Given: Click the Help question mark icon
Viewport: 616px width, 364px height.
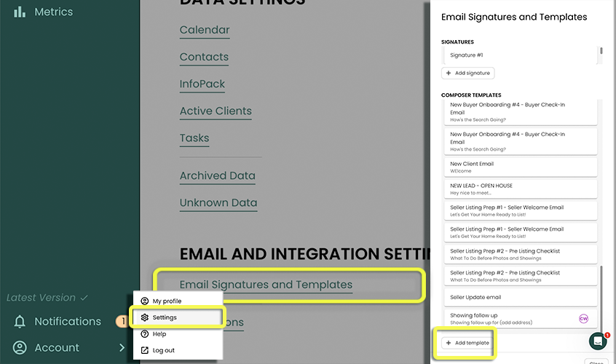Looking at the screenshot, I should [x=144, y=334].
